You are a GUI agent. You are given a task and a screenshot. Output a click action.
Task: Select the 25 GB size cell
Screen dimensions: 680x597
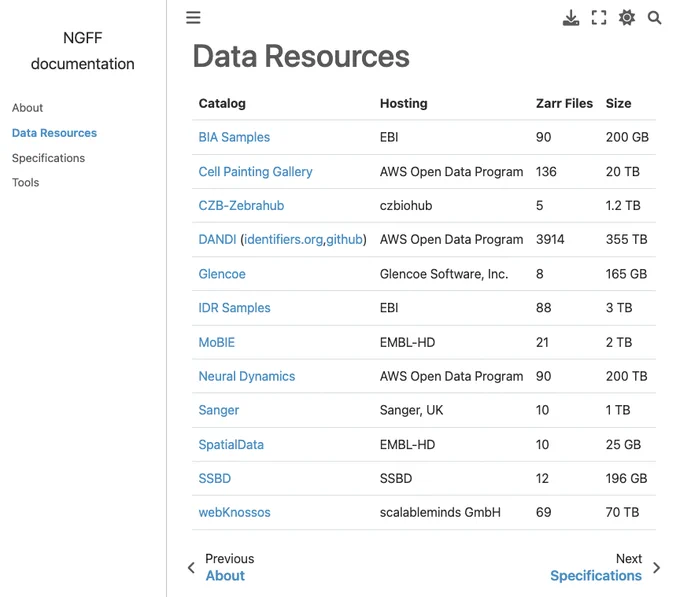coord(623,445)
